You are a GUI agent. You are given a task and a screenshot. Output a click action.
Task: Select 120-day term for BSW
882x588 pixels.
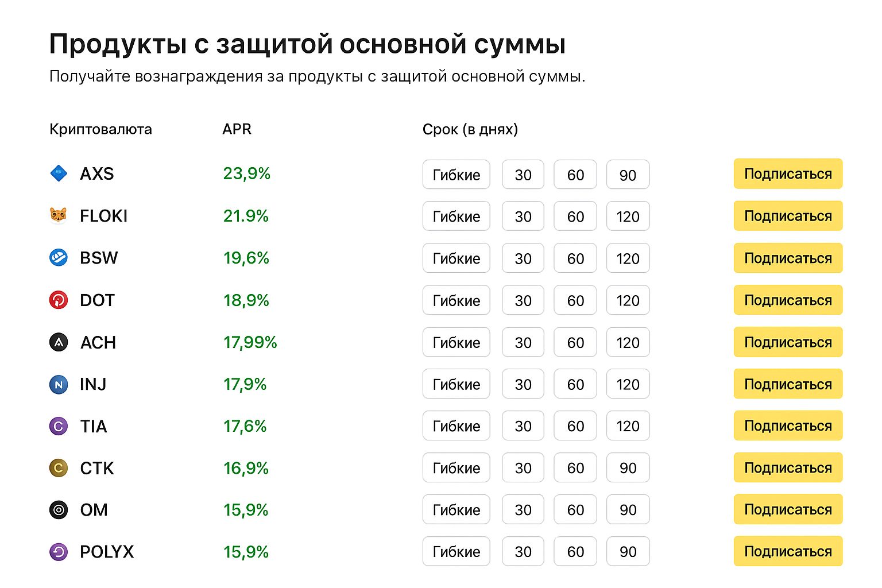point(628,258)
